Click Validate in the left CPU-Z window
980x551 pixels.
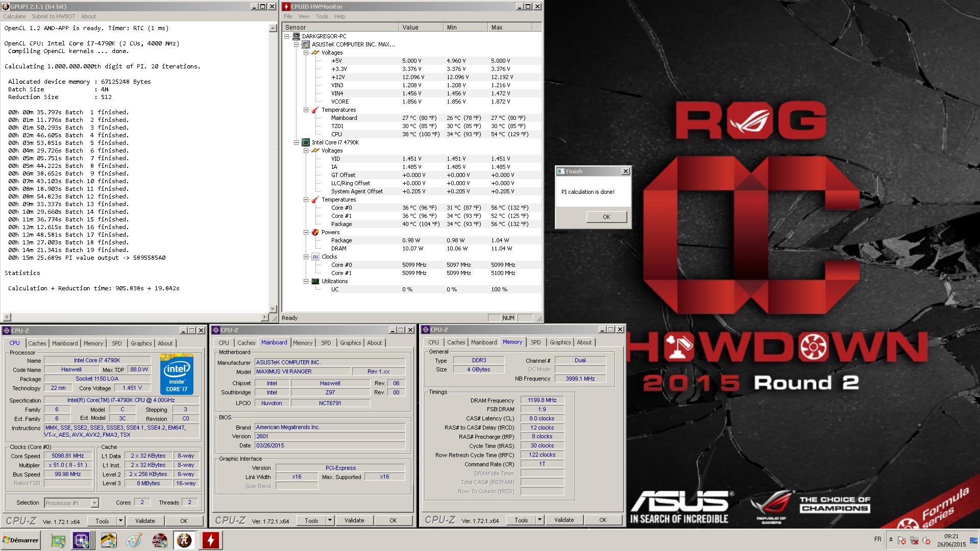[145, 521]
